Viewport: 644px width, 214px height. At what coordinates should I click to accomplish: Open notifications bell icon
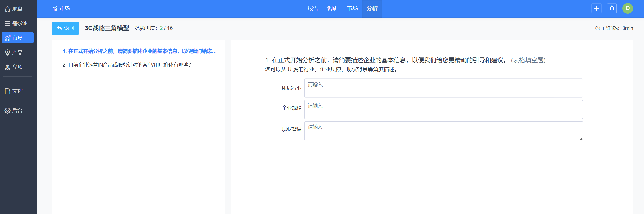(x=612, y=8)
